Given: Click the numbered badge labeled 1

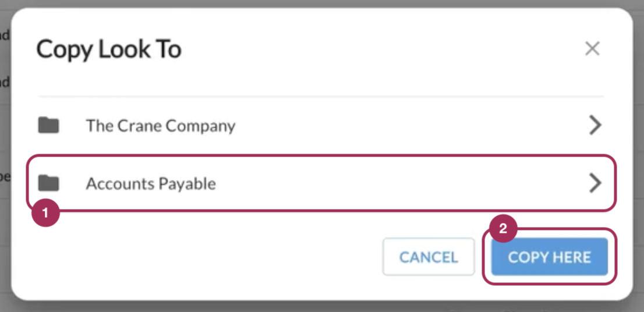Looking at the screenshot, I should (45, 212).
